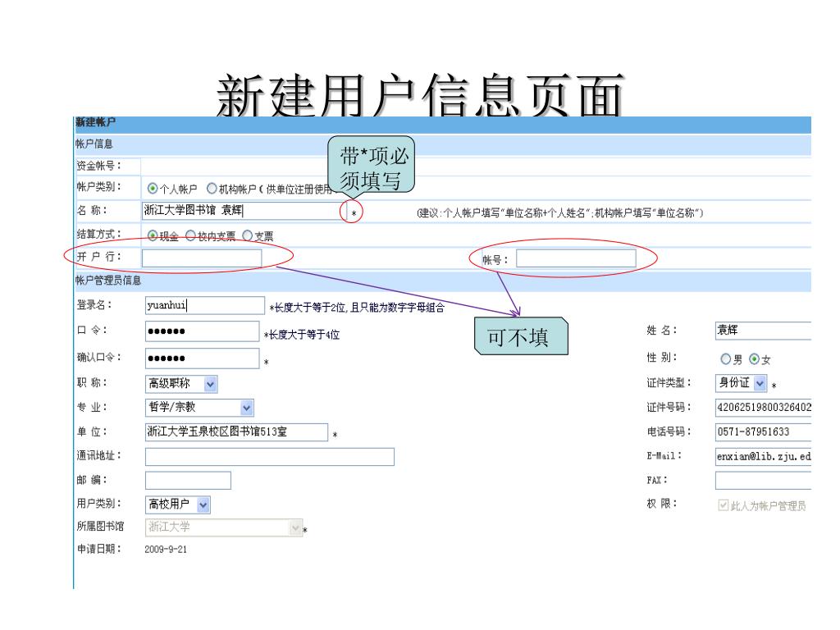Open the 证件类型 dropdown showing 身份证
Screen dimensions: 840x630
742,383
